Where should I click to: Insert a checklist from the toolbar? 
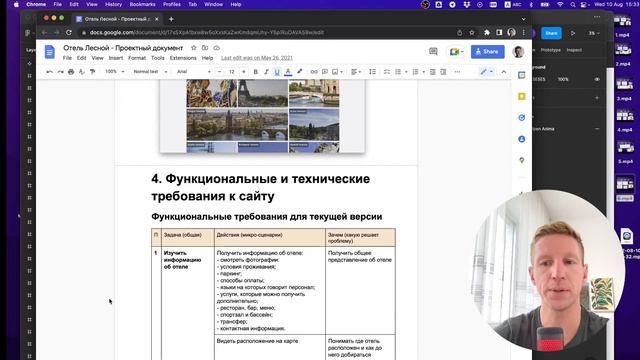(387, 72)
